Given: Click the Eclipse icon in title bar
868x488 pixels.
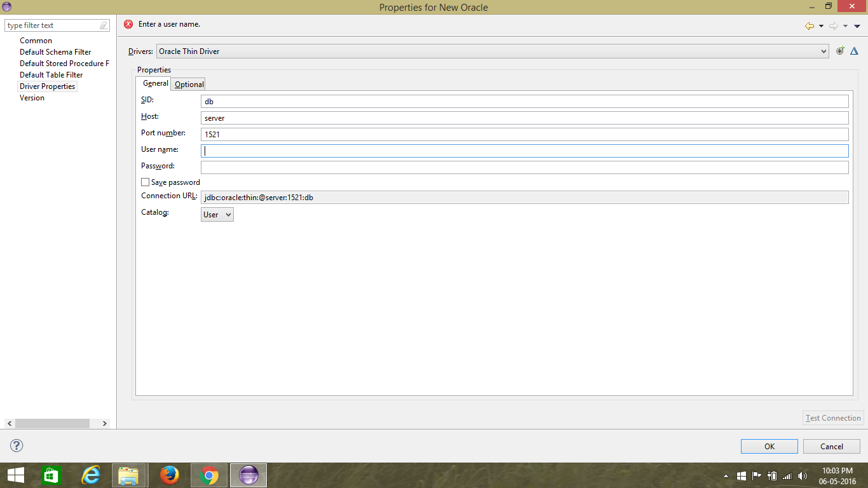Looking at the screenshot, I should (6, 6).
